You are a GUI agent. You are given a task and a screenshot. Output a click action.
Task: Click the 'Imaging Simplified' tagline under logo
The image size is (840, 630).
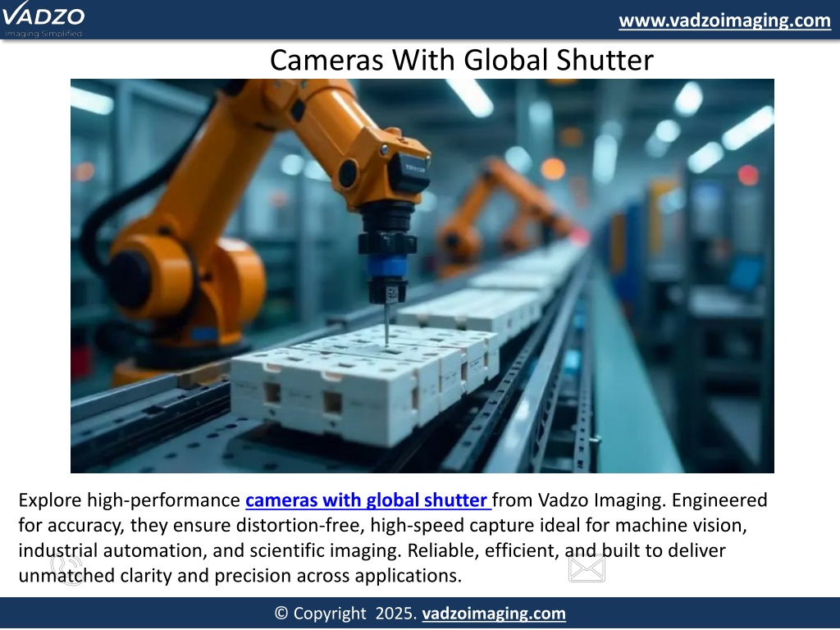pyautogui.click(x=43, y=34)
